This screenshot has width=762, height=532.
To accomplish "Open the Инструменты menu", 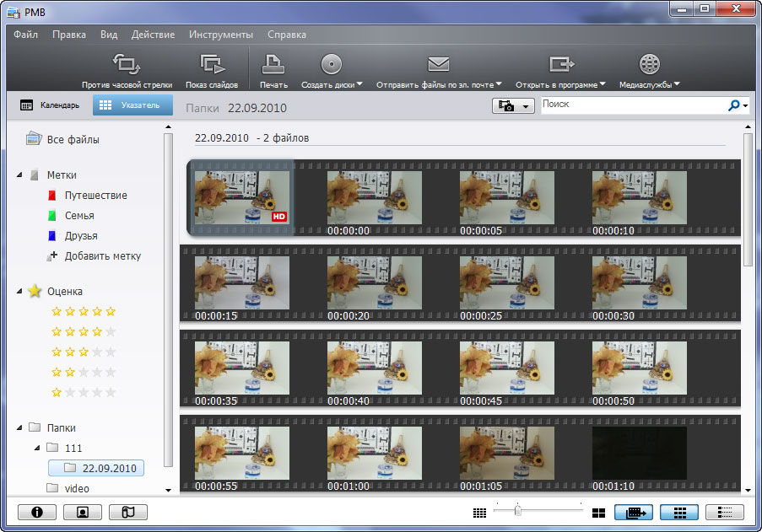I will click(221, 35).
